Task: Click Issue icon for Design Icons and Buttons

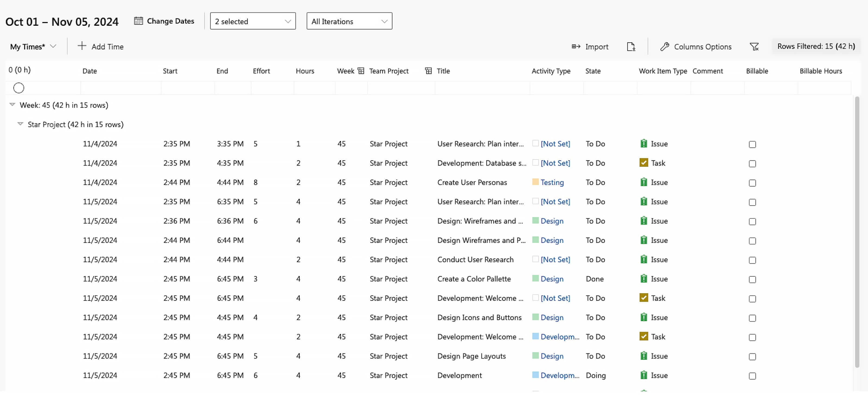Action: tap(644, 317)
